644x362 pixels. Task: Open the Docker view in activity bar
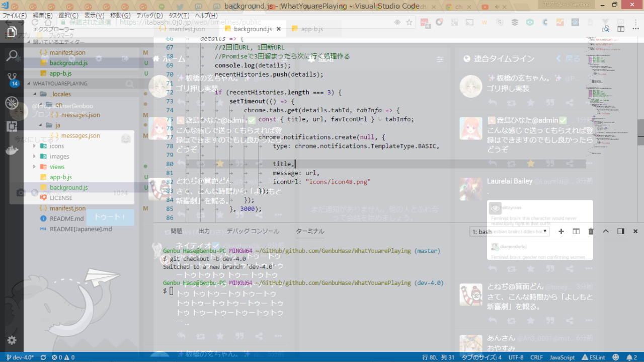click(x=12, y=150)
